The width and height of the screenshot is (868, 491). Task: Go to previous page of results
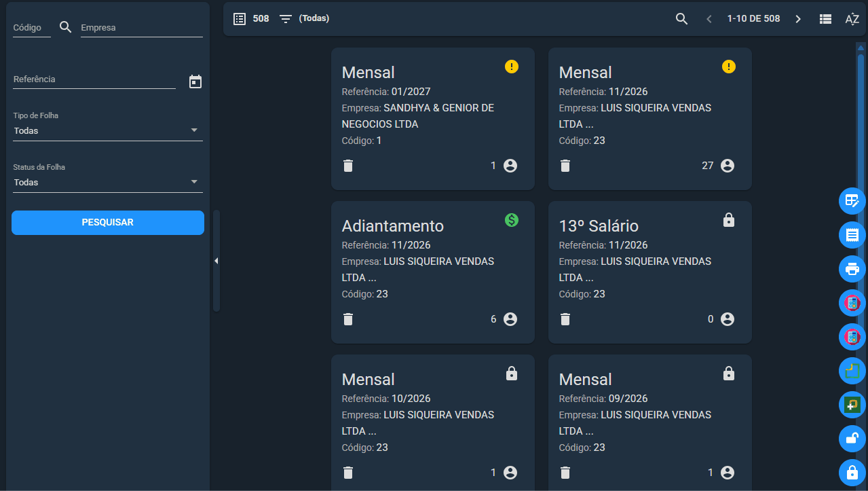709,19
